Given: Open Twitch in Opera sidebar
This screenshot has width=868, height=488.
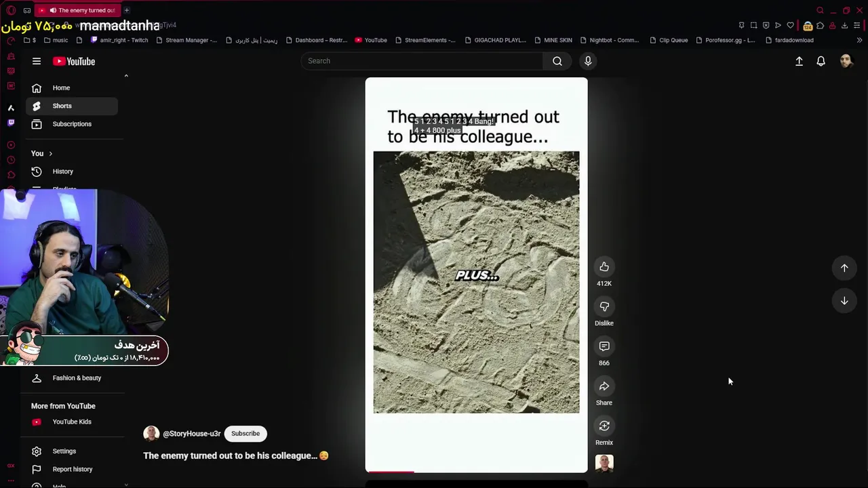Looking at the screenshot, I should (11, 123).
